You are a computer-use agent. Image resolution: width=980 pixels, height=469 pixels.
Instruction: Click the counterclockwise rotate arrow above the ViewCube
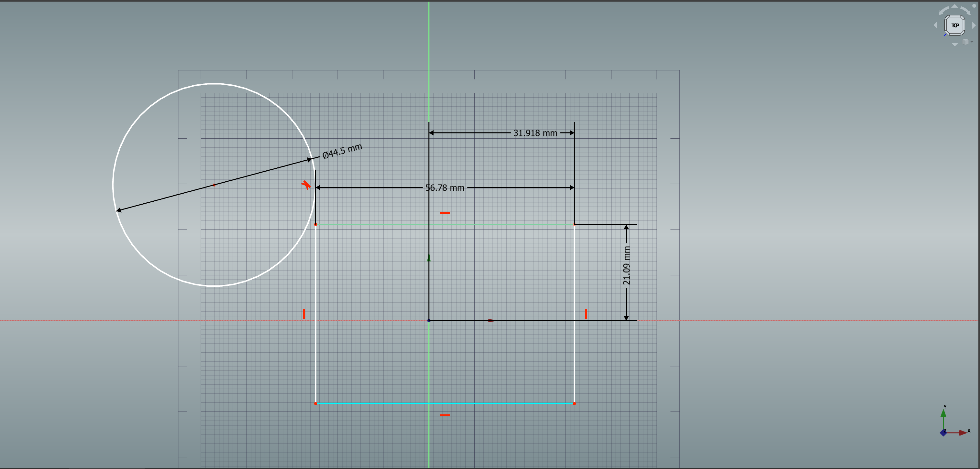point(943,11)
